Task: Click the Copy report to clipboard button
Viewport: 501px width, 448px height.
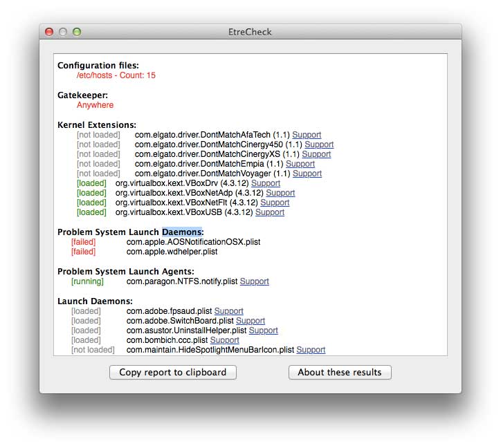Action: 173,373
